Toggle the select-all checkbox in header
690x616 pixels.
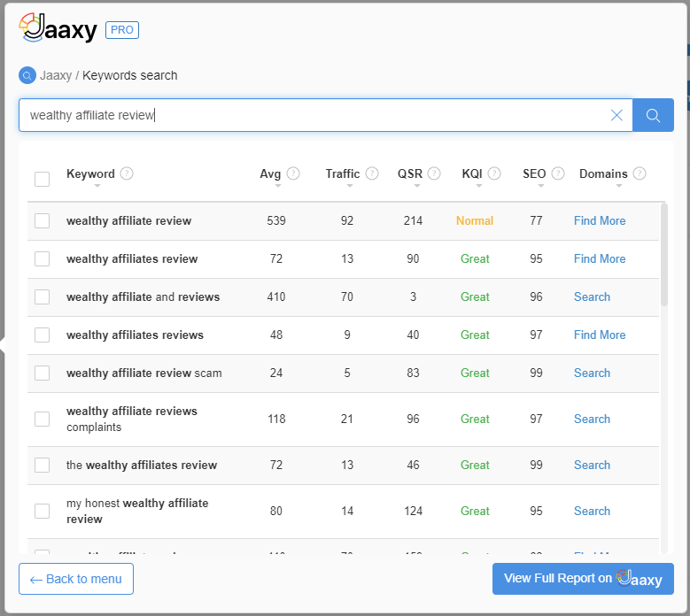pos(43,179)
